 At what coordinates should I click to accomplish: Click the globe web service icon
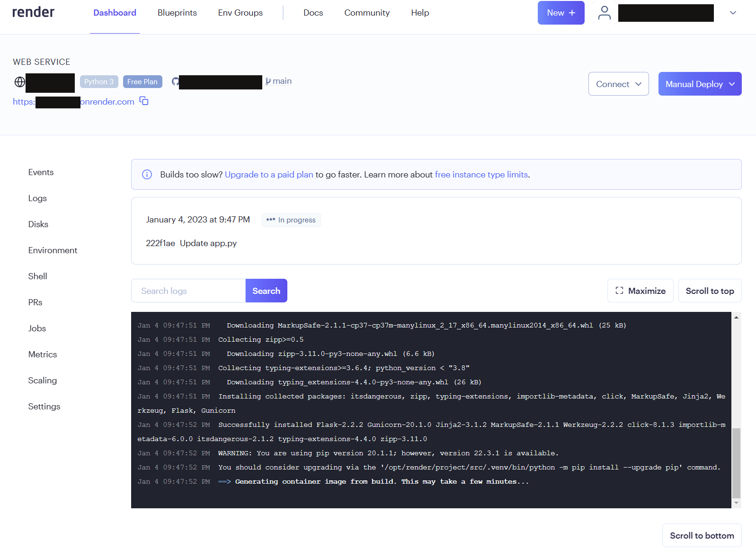pyautogui.click(x=19, y=82)
